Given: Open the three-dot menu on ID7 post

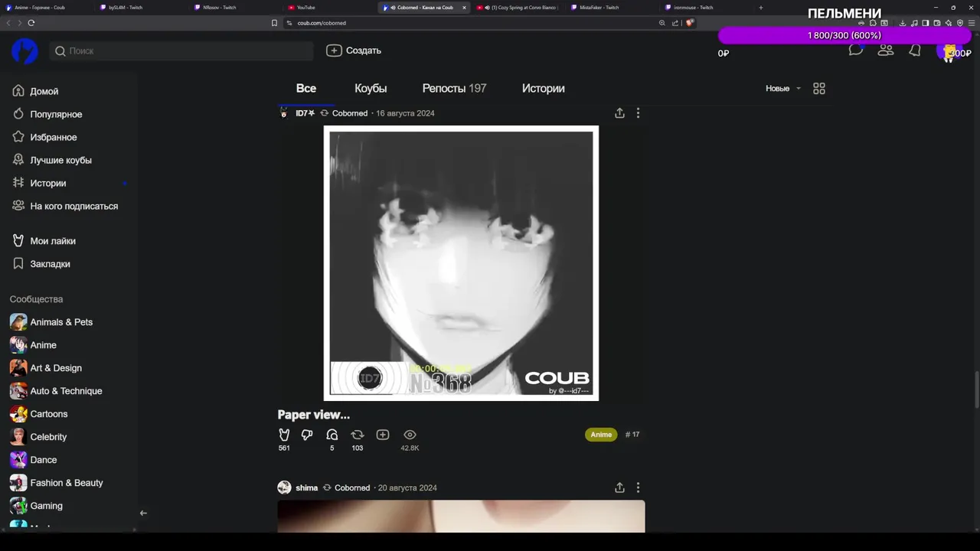Looking at the screenshot, I should tap(638, 113).
